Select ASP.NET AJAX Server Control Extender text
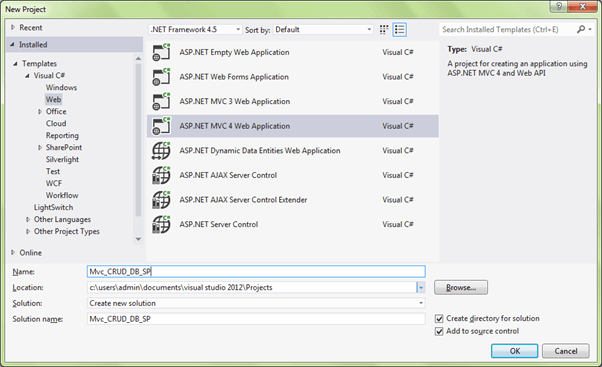This screenshot has height=367, width=602. point(243,200)
